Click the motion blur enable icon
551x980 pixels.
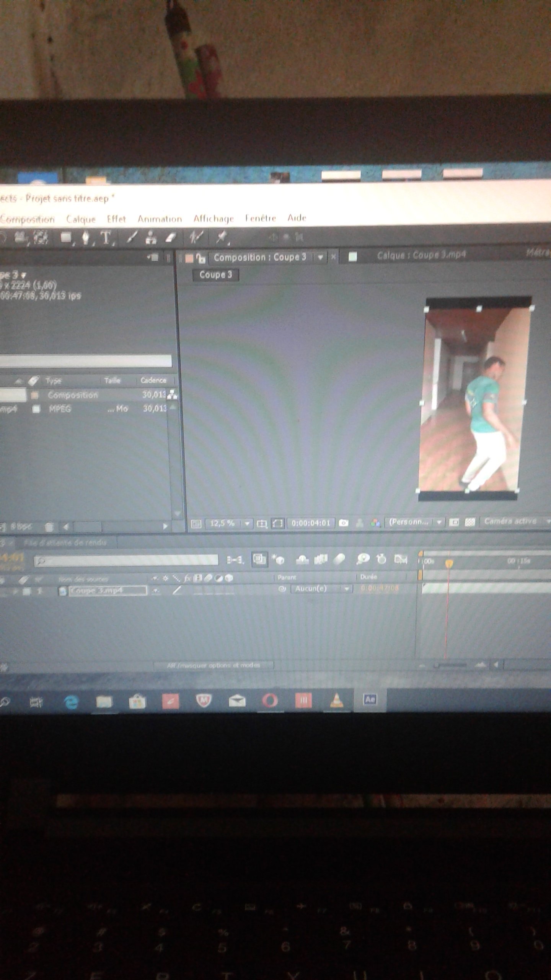point(339,559)
